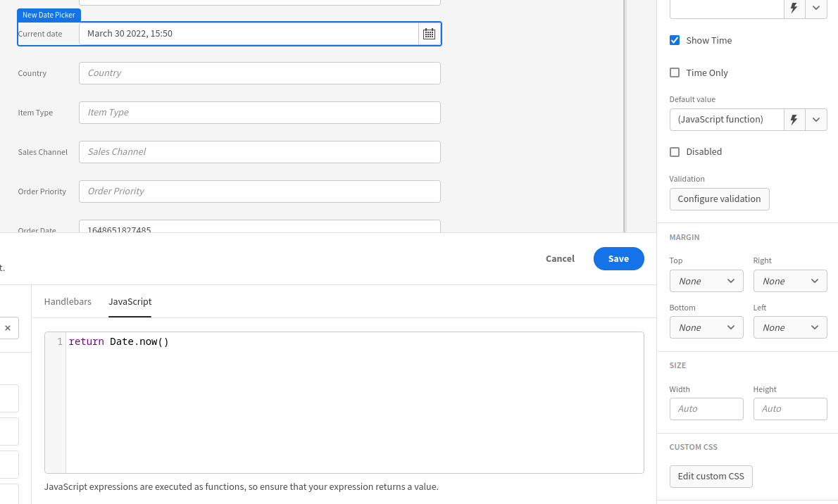Click the Width size input
This screenshot has height=504, width=838.
(706, 409)
